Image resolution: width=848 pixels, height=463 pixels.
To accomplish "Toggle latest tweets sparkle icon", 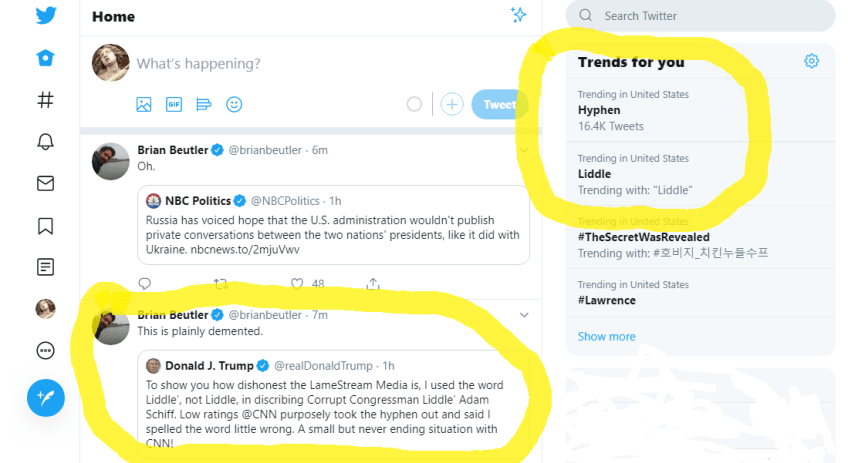I will point(518,15).
